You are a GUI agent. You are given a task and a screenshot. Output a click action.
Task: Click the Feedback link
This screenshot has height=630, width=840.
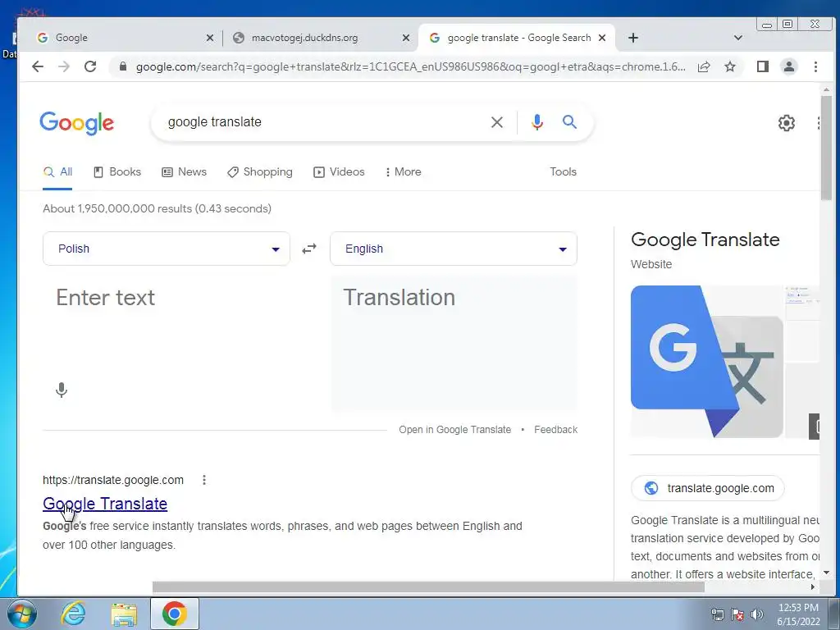click(x=555, y=430)
